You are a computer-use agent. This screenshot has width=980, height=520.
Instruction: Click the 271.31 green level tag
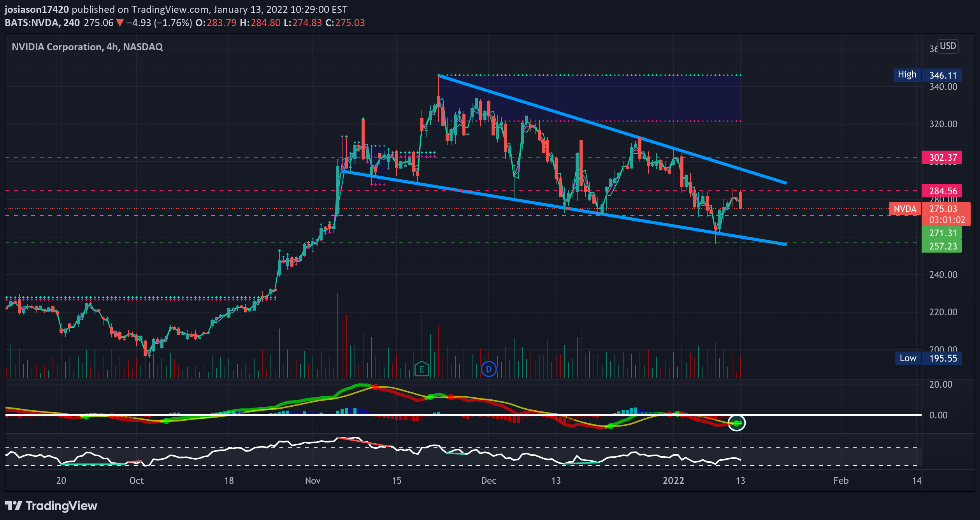pyautogui.click(x=942, y=233)
